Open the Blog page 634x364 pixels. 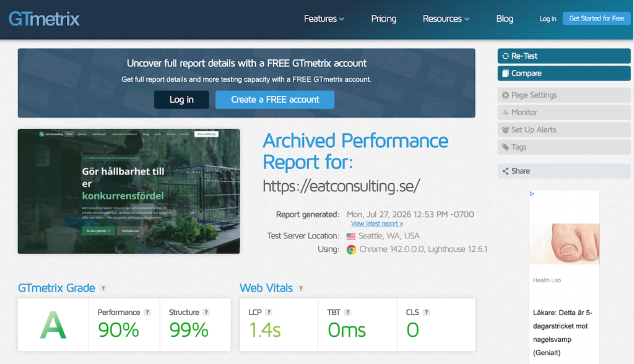[505, 19]
